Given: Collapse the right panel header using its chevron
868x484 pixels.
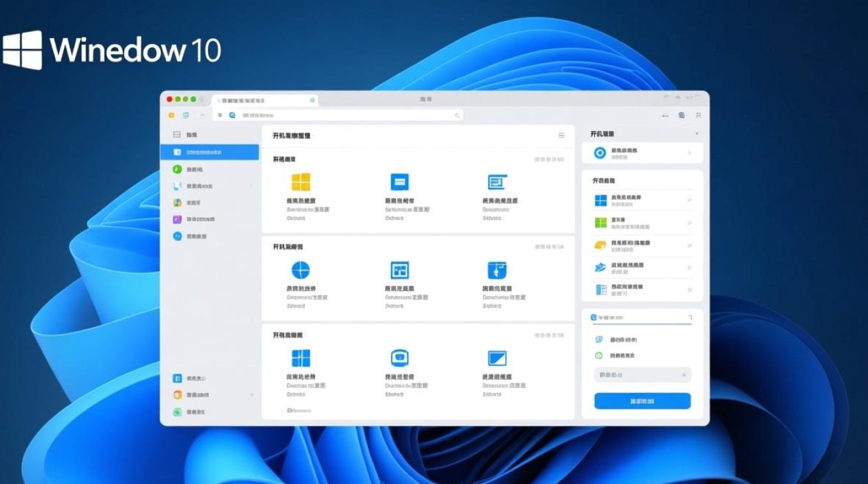Looking at the screenshot, I should (x=696, y=134).
